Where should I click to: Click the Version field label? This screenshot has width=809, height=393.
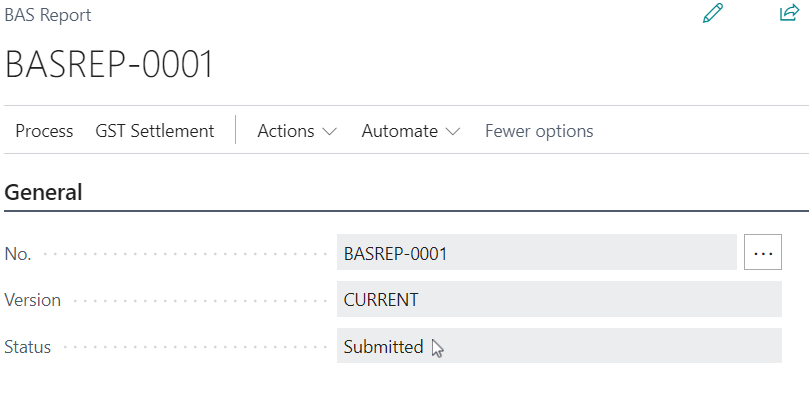[33, 300]
